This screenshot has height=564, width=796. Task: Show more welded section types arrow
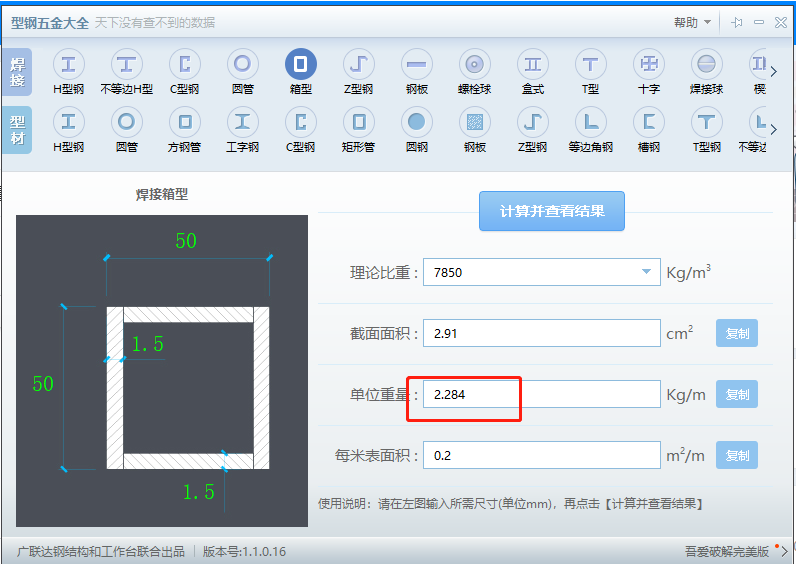774,72
